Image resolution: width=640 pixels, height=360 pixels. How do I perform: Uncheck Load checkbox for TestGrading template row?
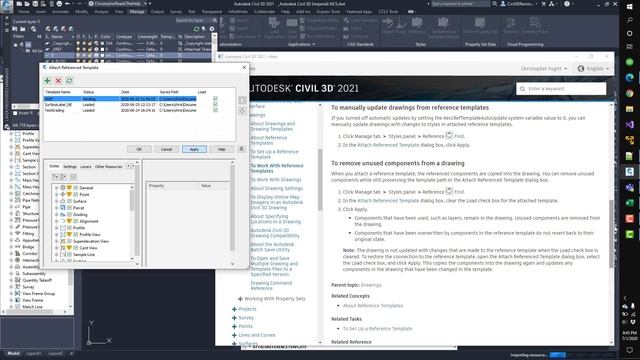pyautogui.click(x=215, y=110)
